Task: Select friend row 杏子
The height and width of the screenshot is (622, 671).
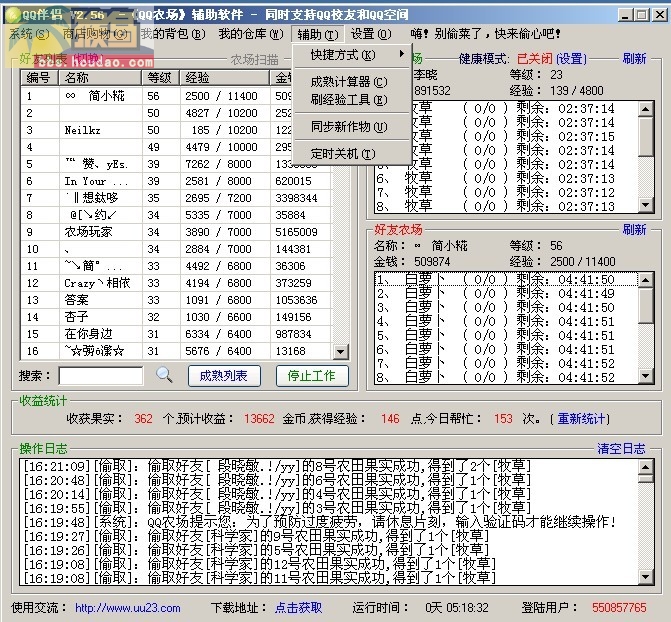Action: (175, 317)
